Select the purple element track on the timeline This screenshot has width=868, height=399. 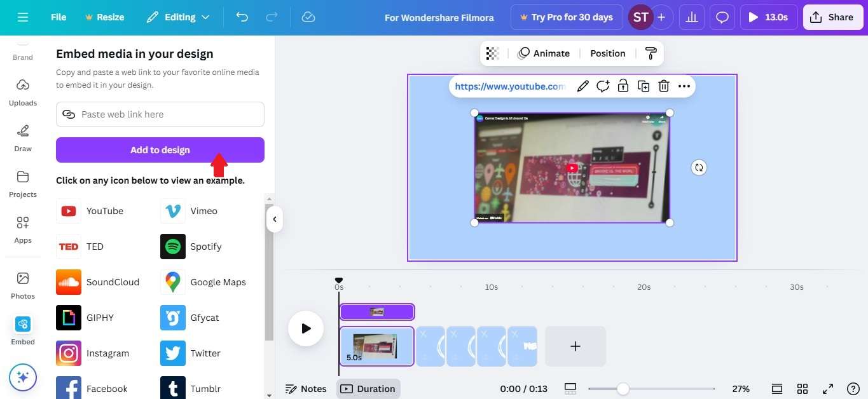tap(377, 312)
